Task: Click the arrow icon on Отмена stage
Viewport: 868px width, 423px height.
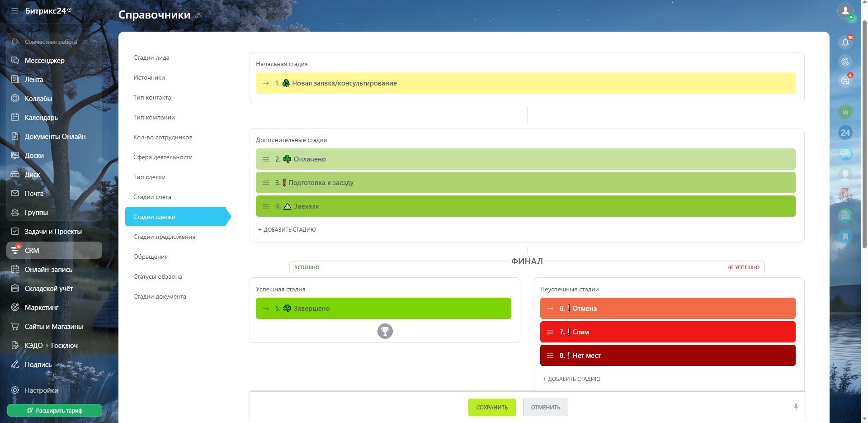Action: 550,309
